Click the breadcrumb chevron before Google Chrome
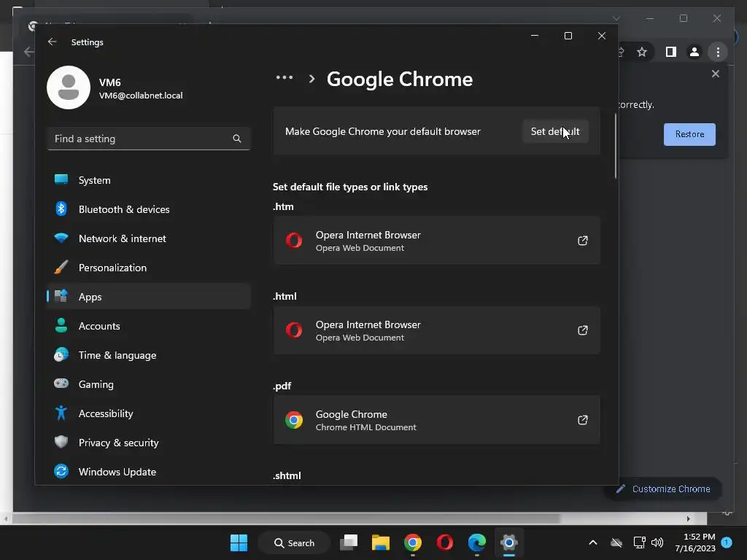 [x=311, y=79]
